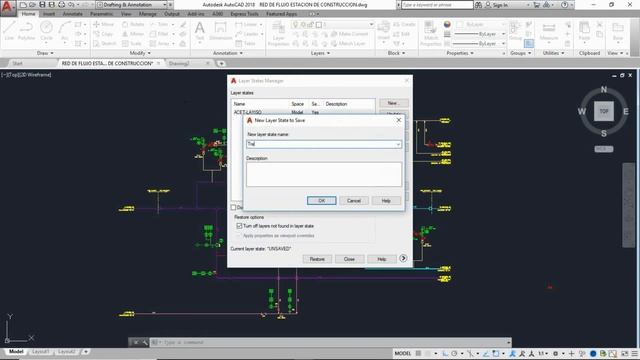Click the Insert block icon
The width and height of the screenshot is (640, 360).
(383, 31)
